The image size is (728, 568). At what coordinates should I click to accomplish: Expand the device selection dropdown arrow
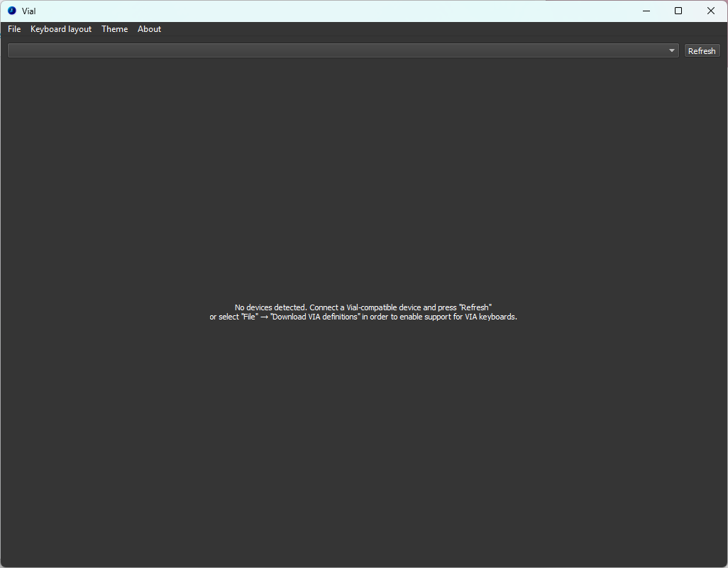click(x=671, y=50)
